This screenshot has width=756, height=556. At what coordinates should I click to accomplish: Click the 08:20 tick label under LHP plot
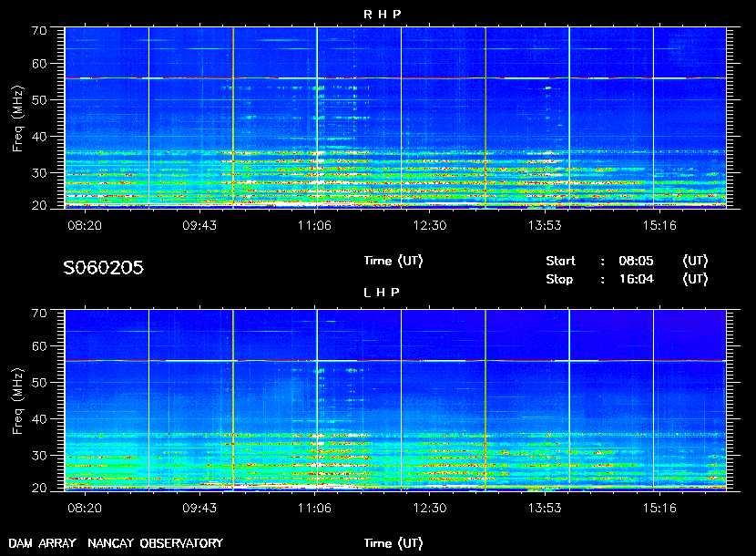85,509
